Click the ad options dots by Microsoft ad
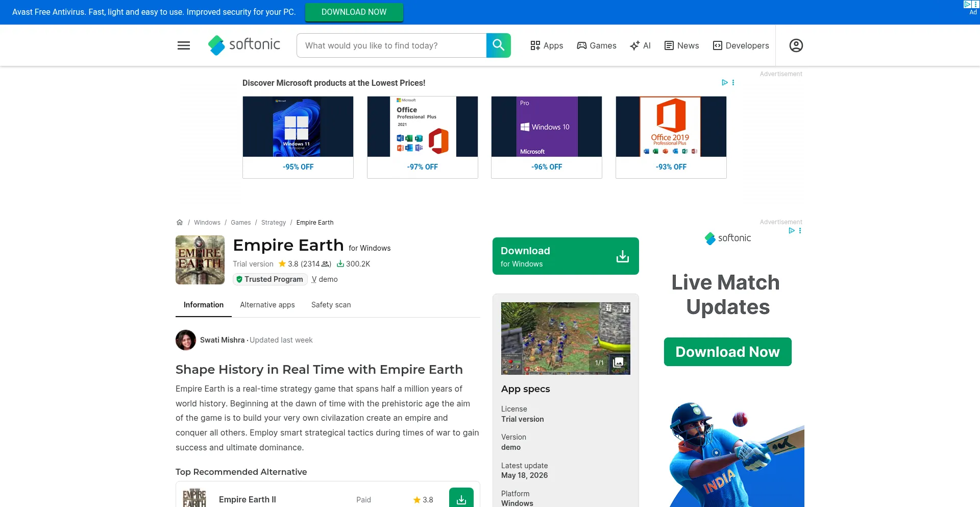The image size is (980, 507). [x=733, y=82]
